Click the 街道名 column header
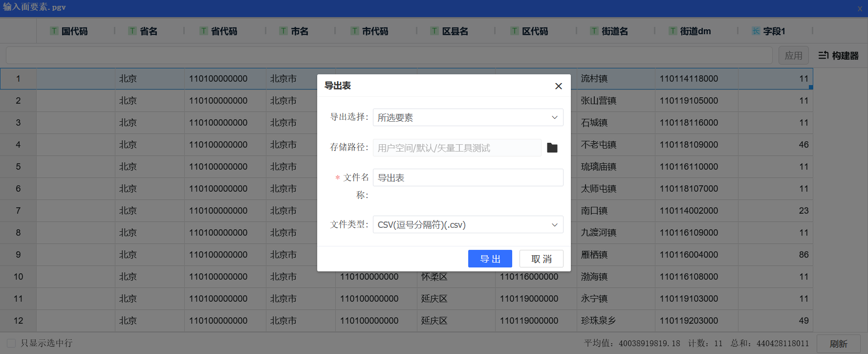868x354 pixels. (x=614, y=31)
